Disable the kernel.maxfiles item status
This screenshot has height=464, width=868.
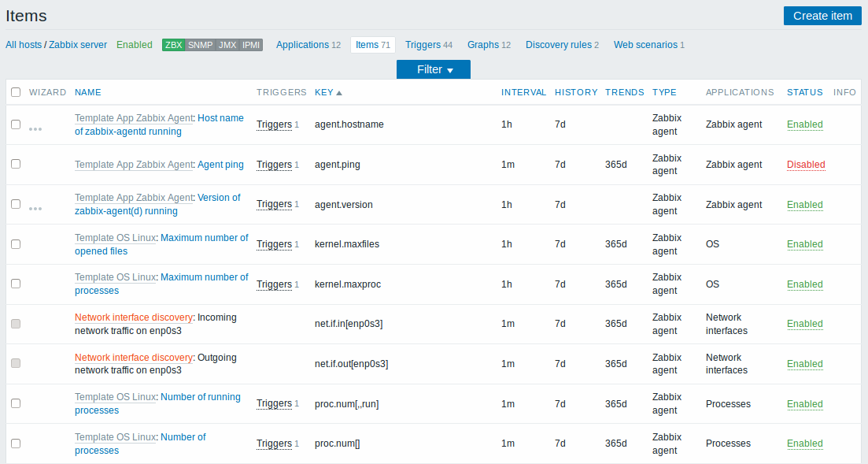click(x=805, y=244)
